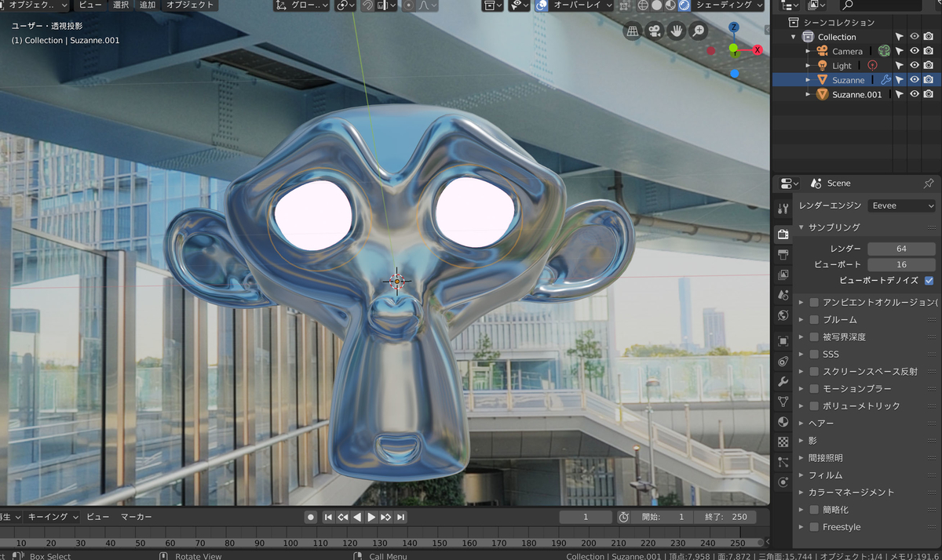Expand カラーマネージメント panel
This screenshot has height=560, width=942.
point(801,493)
